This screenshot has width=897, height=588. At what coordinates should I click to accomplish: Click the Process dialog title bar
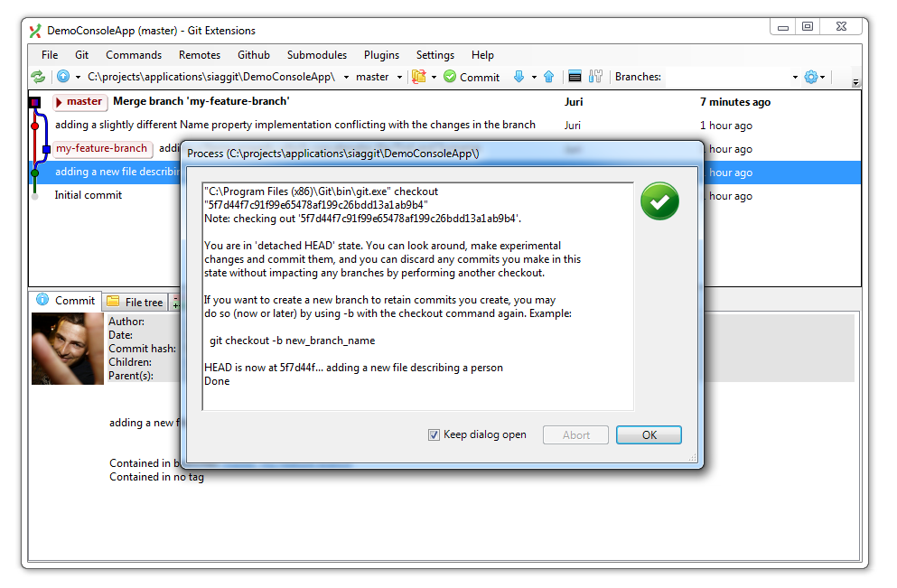(442, 153)
